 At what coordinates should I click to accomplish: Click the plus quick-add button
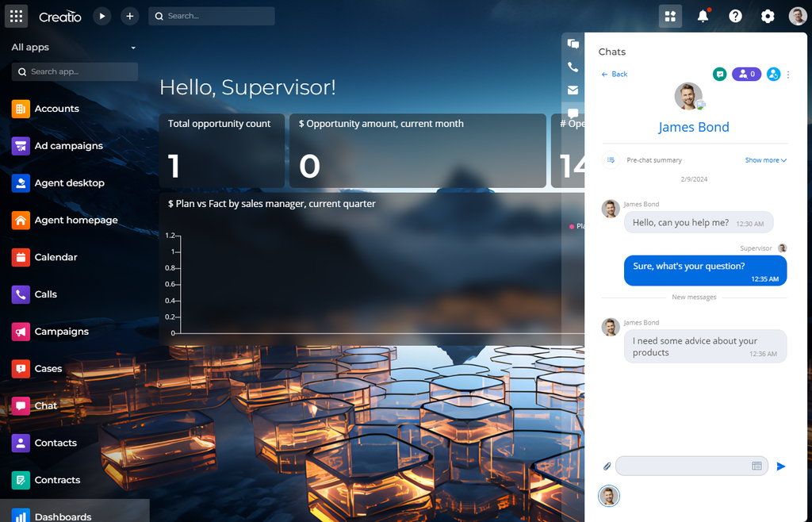click(x=129, y=16)
